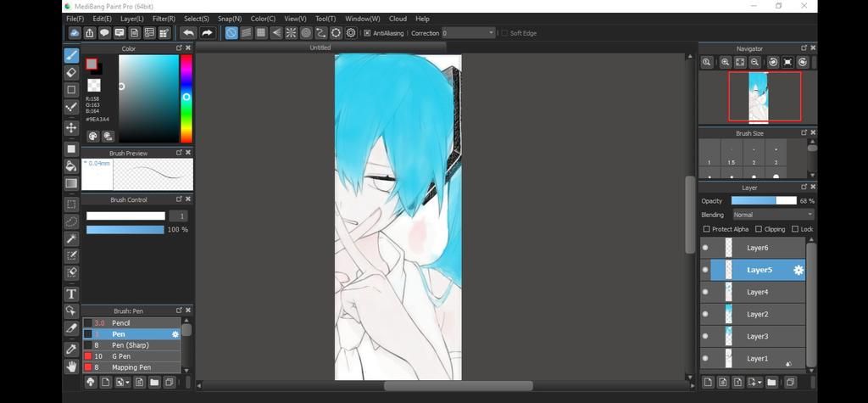The image size is (868, 403).
Task: Open the Layer(L) menu
Action: [x=131, y=19]
